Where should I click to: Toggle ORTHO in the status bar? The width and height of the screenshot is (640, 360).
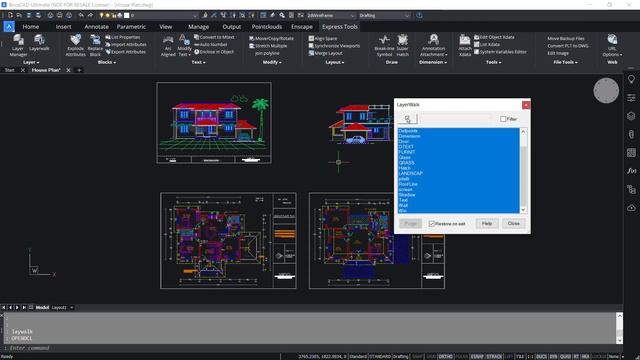(445, 357)
